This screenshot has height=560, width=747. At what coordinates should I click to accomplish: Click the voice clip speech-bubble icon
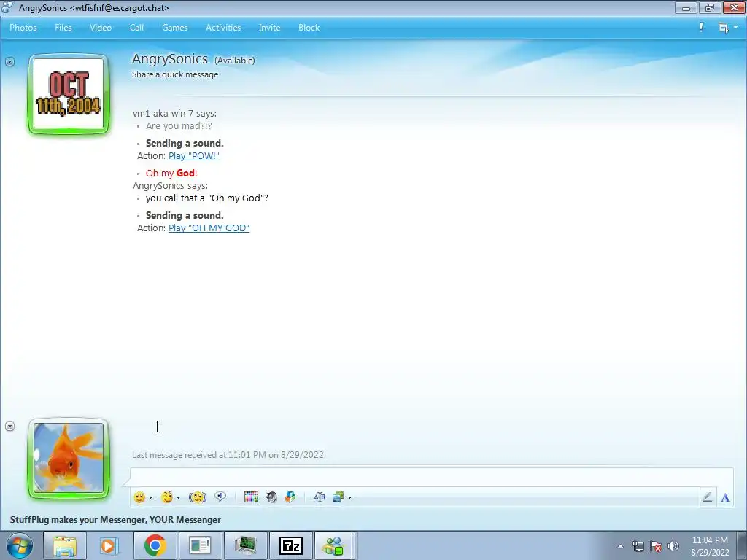click(220, 497)
